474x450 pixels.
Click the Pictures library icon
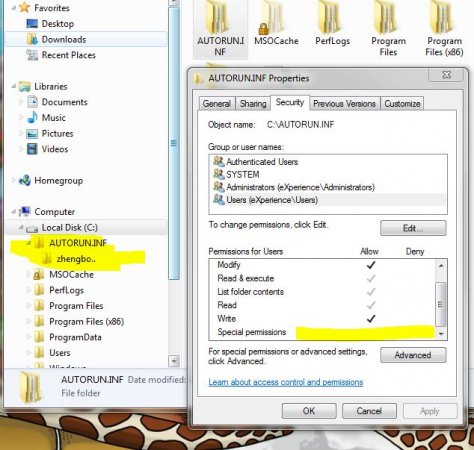pyautogui.click(x=32, y=133)
